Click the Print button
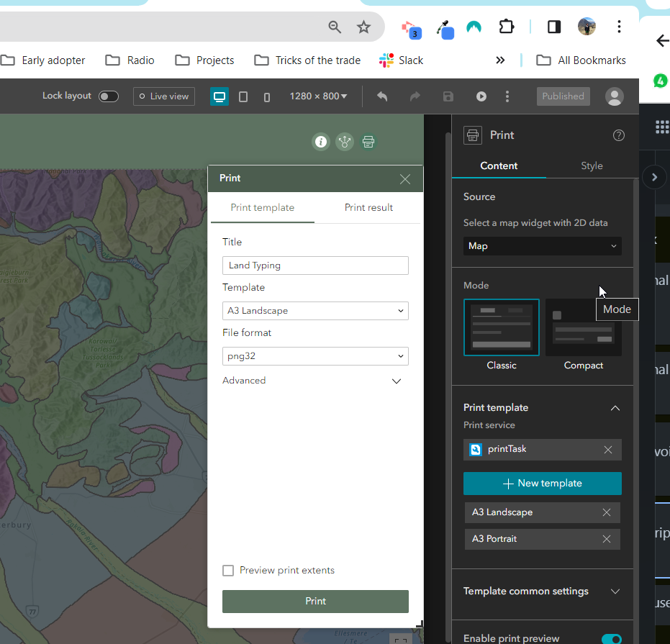 (x=315, y=601)
